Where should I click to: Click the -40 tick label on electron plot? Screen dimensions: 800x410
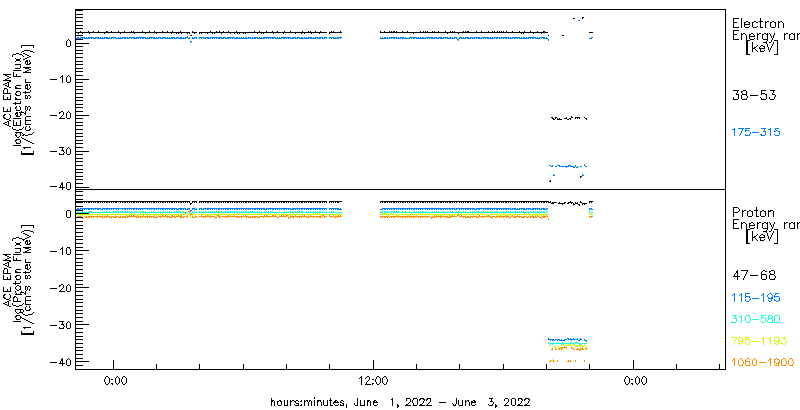(x=59, y=186)
